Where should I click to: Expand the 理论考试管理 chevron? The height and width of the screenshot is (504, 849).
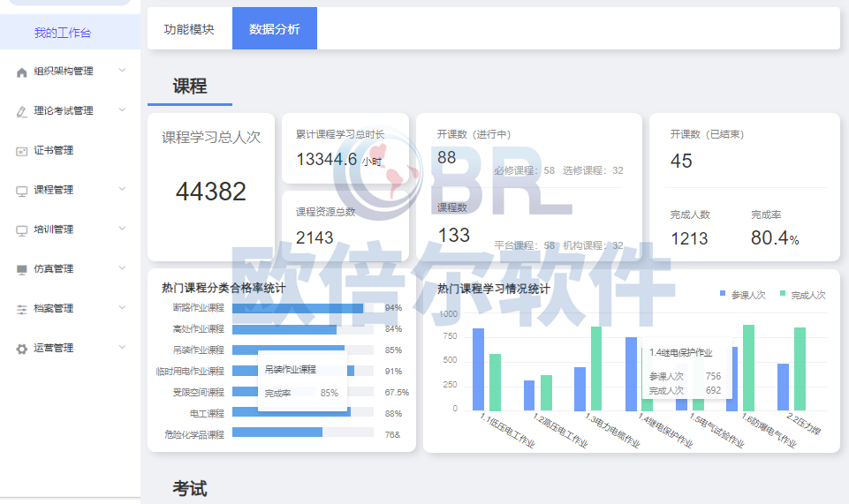[x=122, y=109]
